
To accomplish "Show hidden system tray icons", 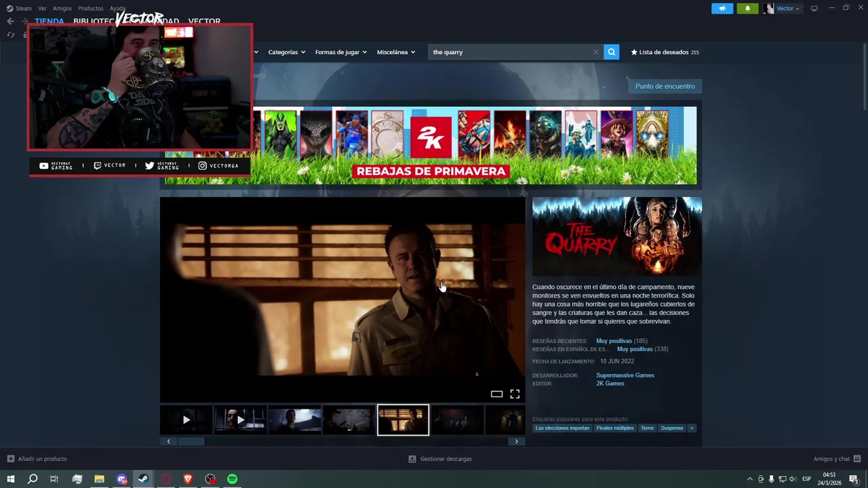I will (x=749, y=479).
